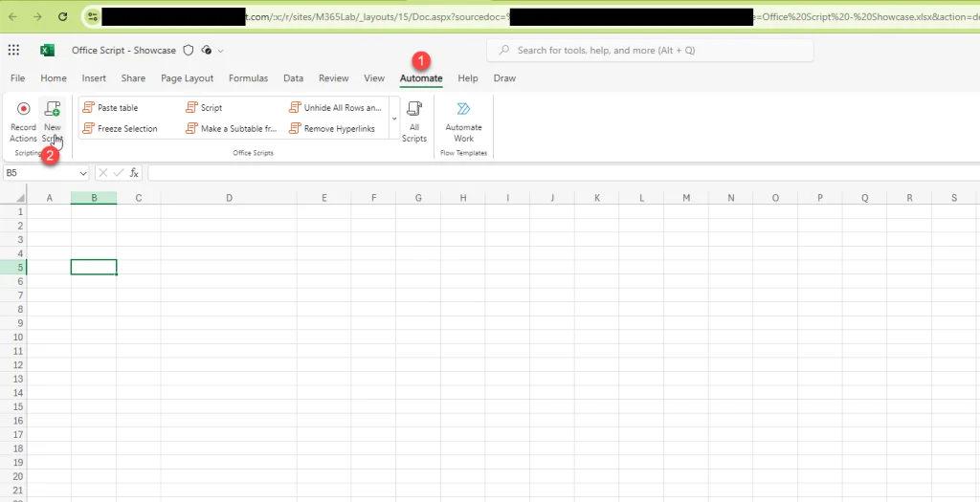The height and width of the screenshot is (502, 980).
Task: Click the formula bar enter checkmark icon
Action: tap(119, 173)
